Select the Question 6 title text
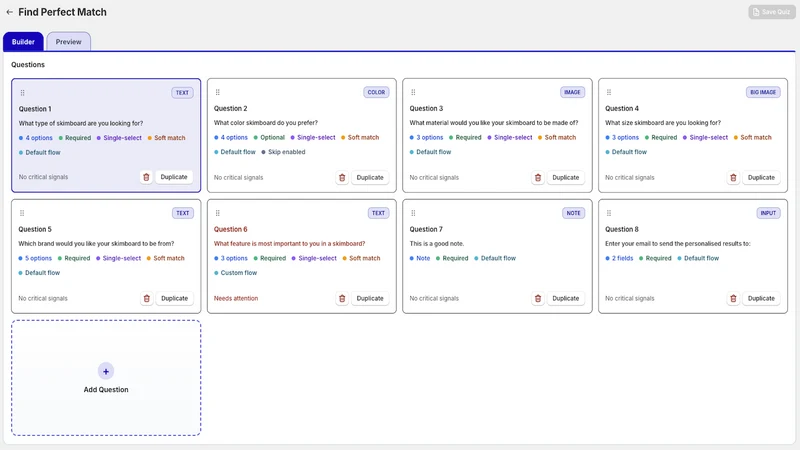 (x=230, y=230)
